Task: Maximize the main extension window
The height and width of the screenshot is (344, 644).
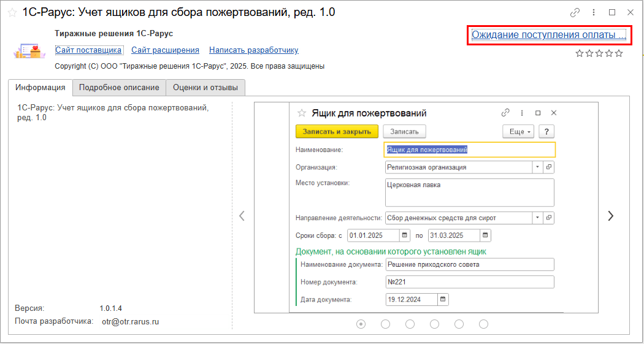Action: pos(612,12)
